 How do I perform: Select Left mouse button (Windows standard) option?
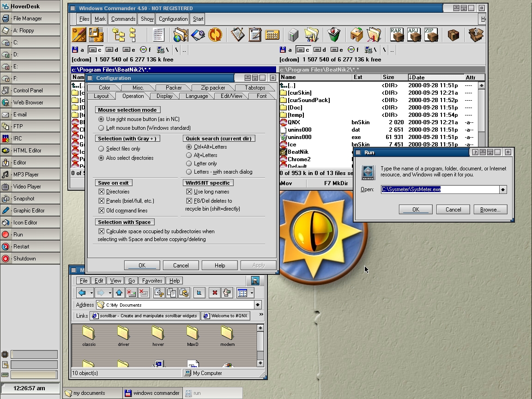point(101,128)
